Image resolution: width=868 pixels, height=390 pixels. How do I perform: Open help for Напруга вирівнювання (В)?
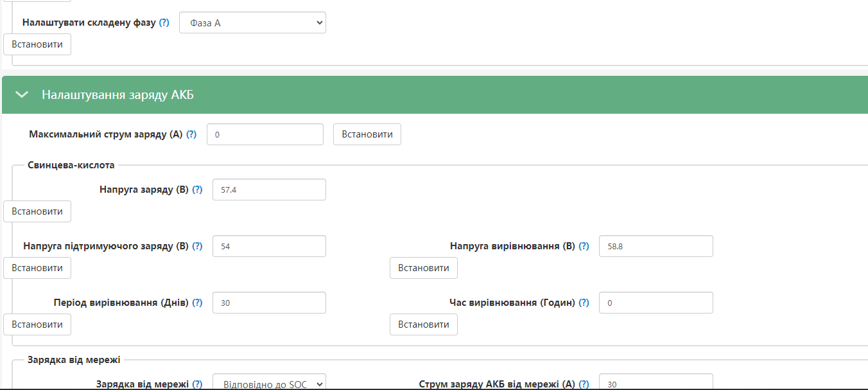(584, 246)
